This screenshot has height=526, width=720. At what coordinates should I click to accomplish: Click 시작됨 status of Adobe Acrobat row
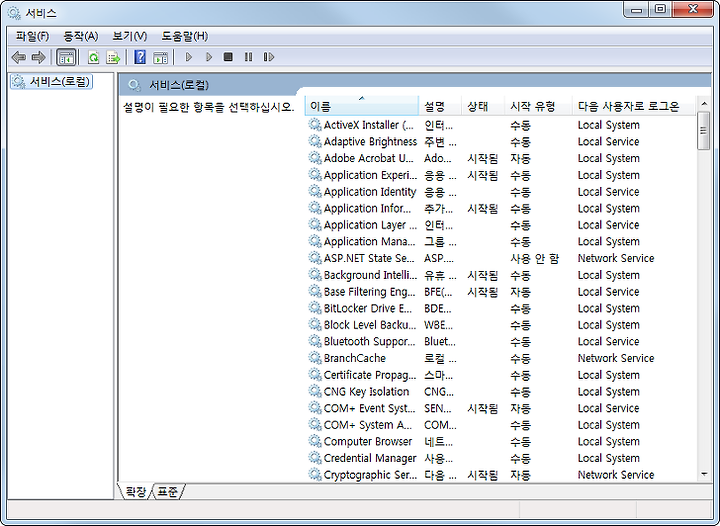[482, 158]
